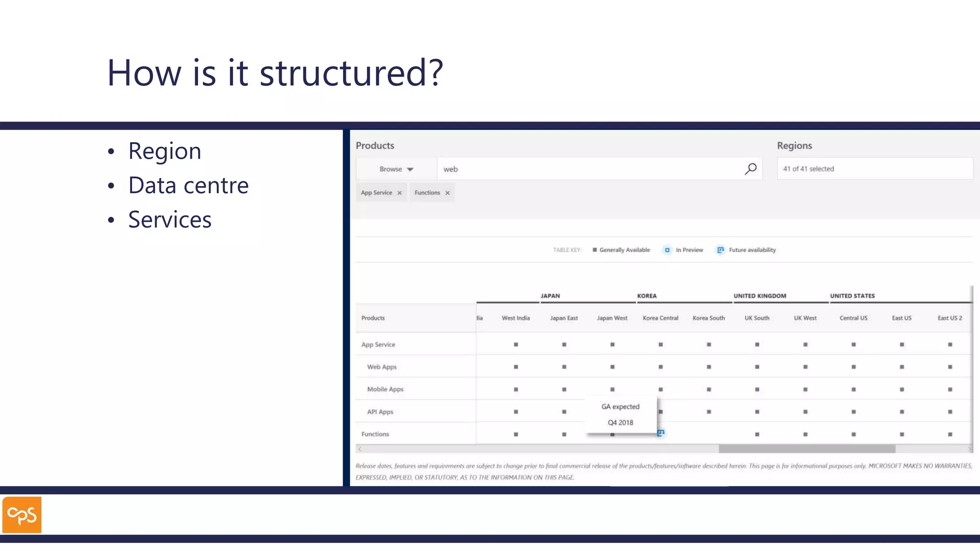The image size is (980, 551).
Task: Click the App Service availability marker under UK South
Action: (x=757, y=344)
